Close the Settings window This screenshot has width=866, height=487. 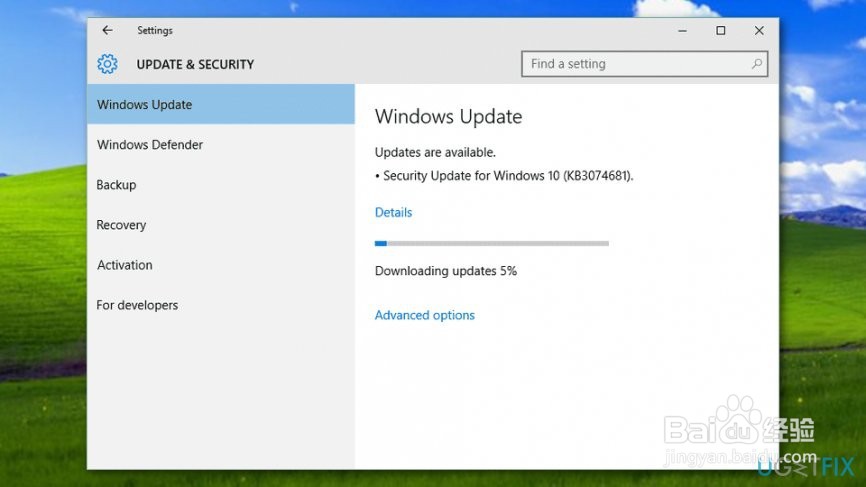[759, 31]
